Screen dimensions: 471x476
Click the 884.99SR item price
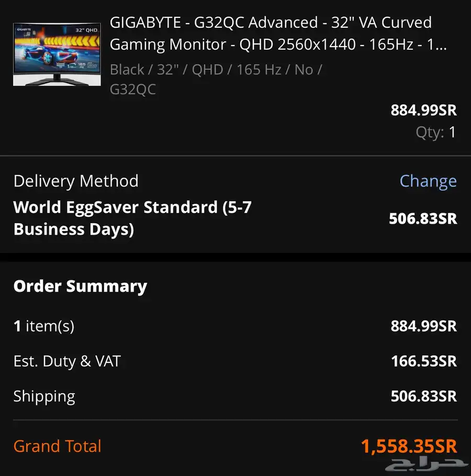pos(424,110)
